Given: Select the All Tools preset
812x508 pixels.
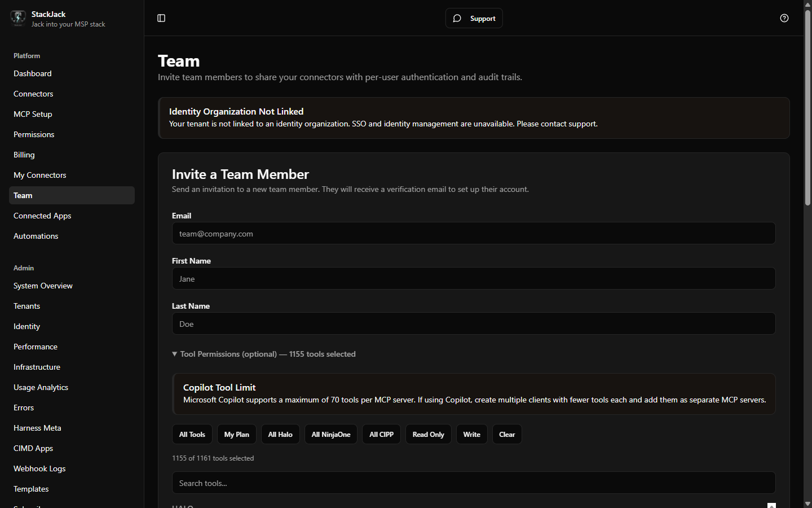Looking at the screenshot, I should 192,434.
